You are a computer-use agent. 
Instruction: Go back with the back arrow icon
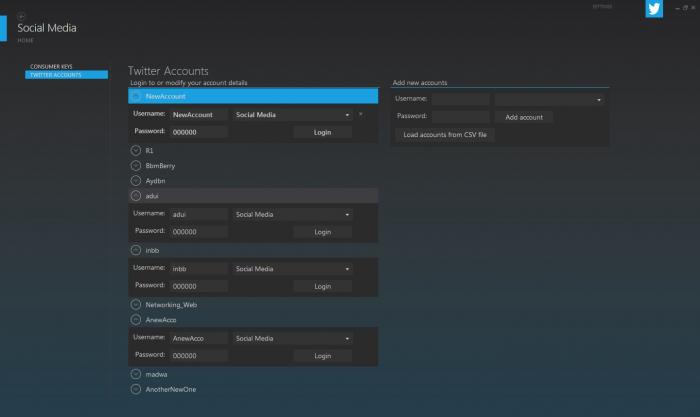pos(21,16)
